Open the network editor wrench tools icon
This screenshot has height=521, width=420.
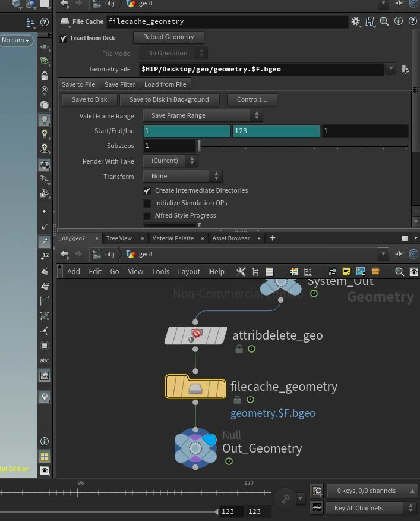pos(241,272)
